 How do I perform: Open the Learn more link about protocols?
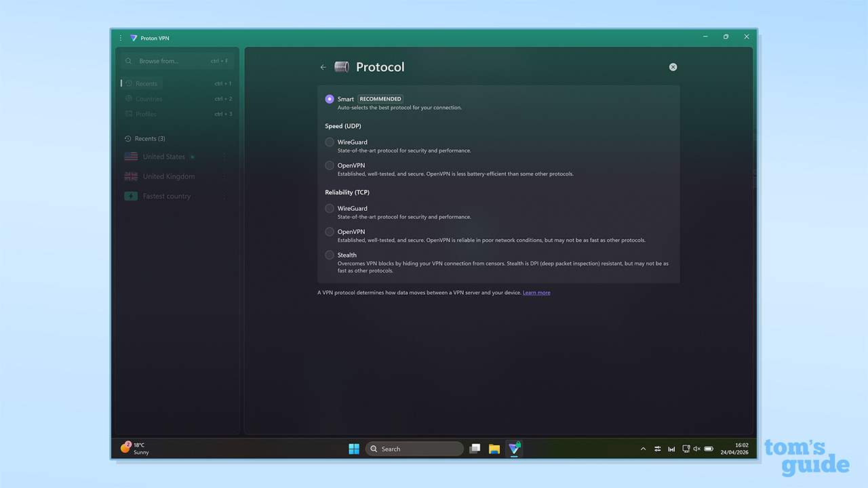pyautogui.click(x=536, y=293)
